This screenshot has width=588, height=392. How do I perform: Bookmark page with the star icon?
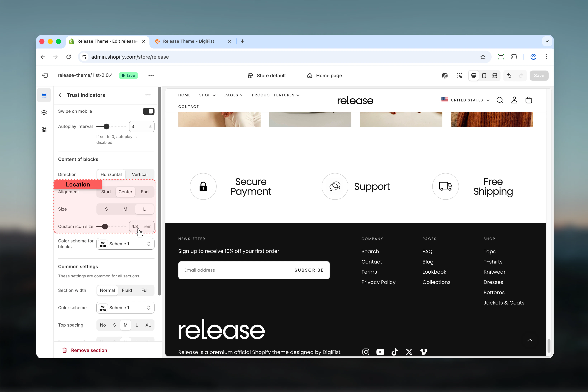tap(483, 57)
